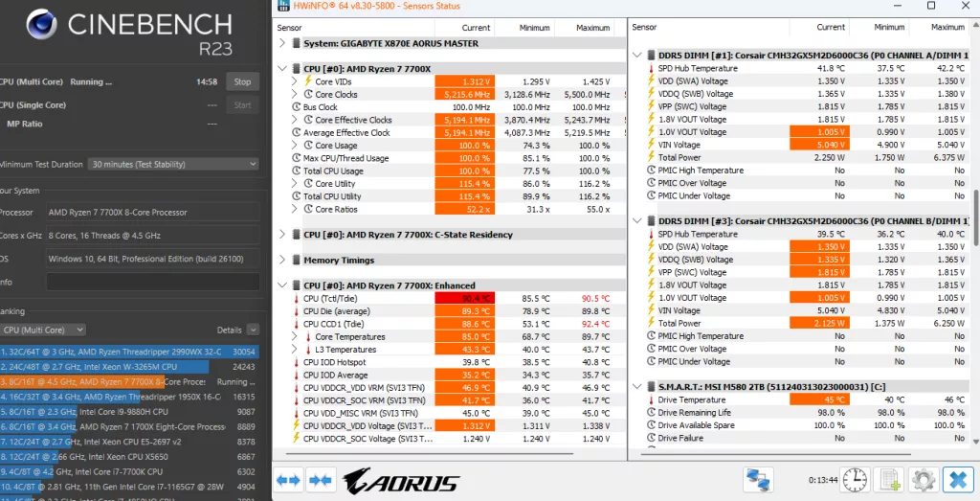Click the 0:13:44 elapsed time display

[822, 480]
